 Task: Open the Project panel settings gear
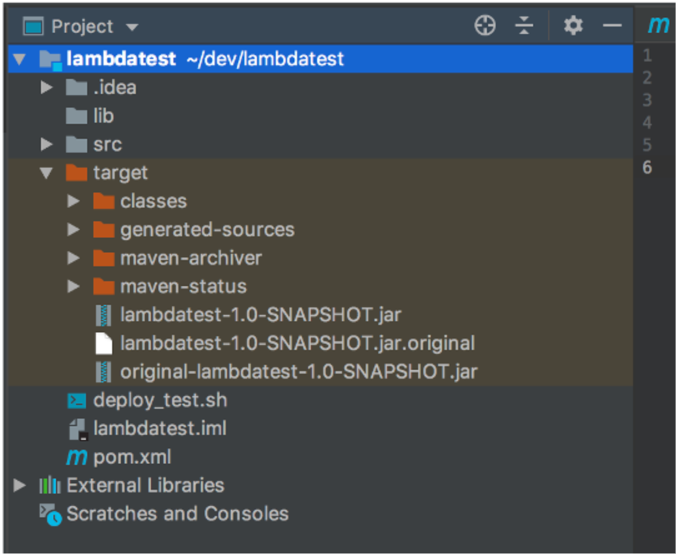point(573,26)
